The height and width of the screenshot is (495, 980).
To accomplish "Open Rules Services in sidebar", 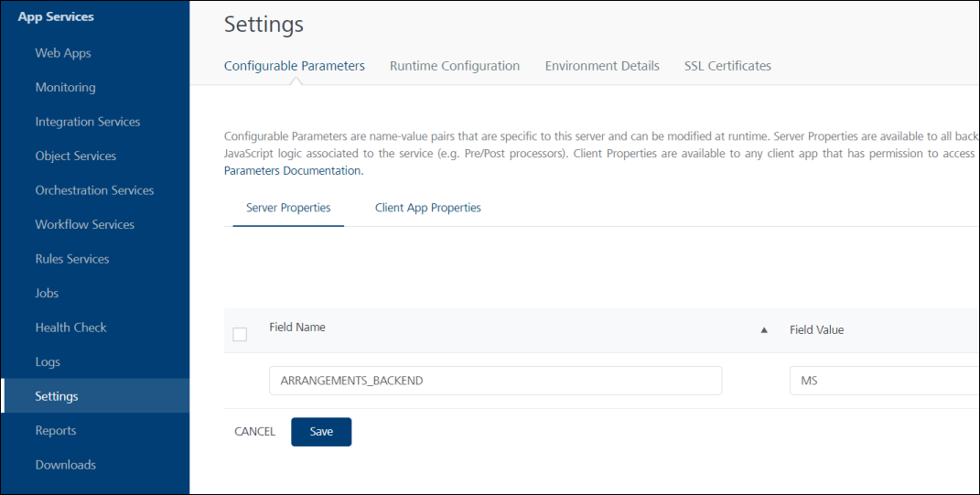I will point(72,259).
